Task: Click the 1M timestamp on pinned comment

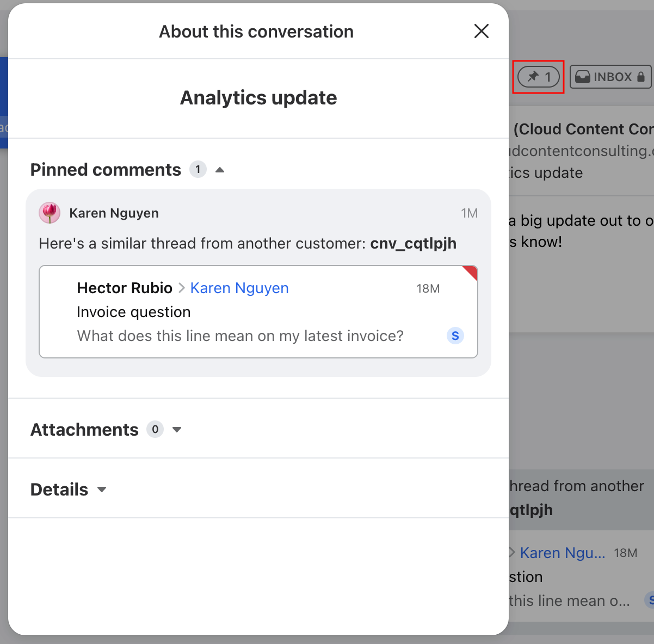Action: 469,213
